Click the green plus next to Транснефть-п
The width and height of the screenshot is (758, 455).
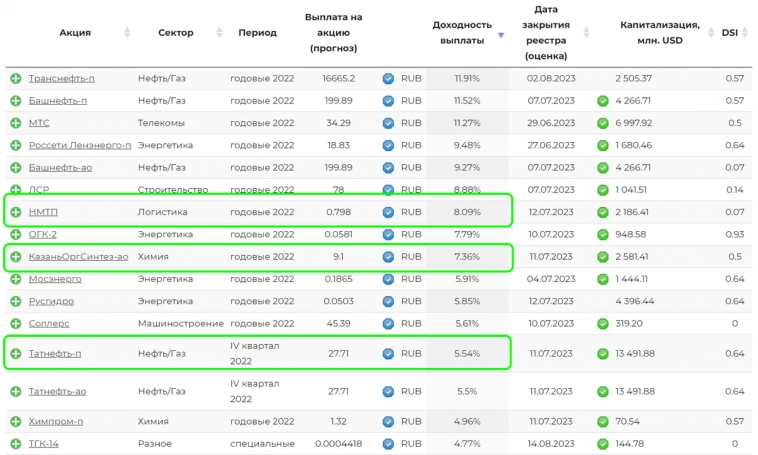point(16,78)
